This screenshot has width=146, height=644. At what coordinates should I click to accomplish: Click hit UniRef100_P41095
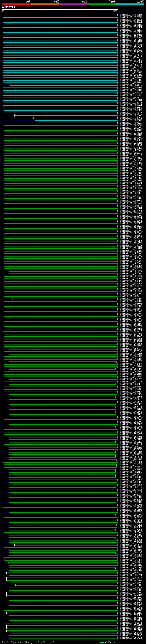[x=131, y=67]
